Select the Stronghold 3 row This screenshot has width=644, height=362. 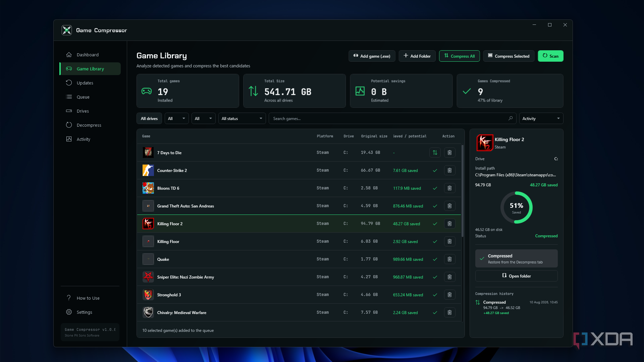pyautogui.click(x=299, y=295)
